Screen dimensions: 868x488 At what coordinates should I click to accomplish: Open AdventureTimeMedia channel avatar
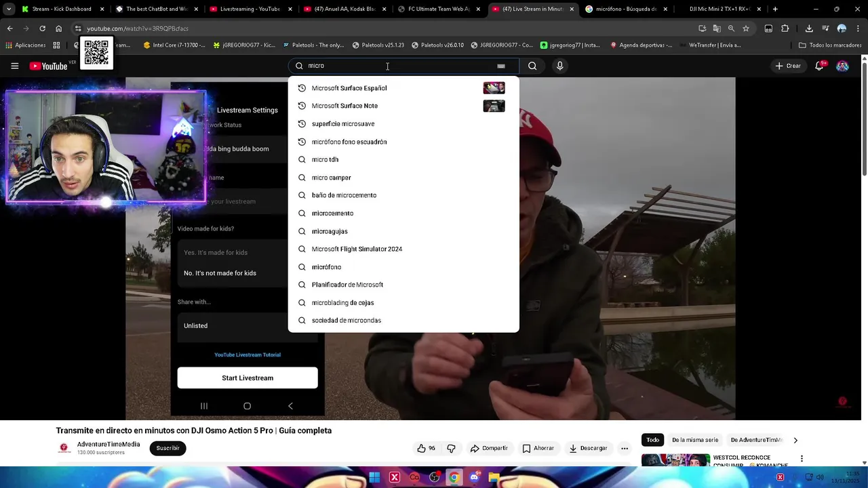(64, 448)
